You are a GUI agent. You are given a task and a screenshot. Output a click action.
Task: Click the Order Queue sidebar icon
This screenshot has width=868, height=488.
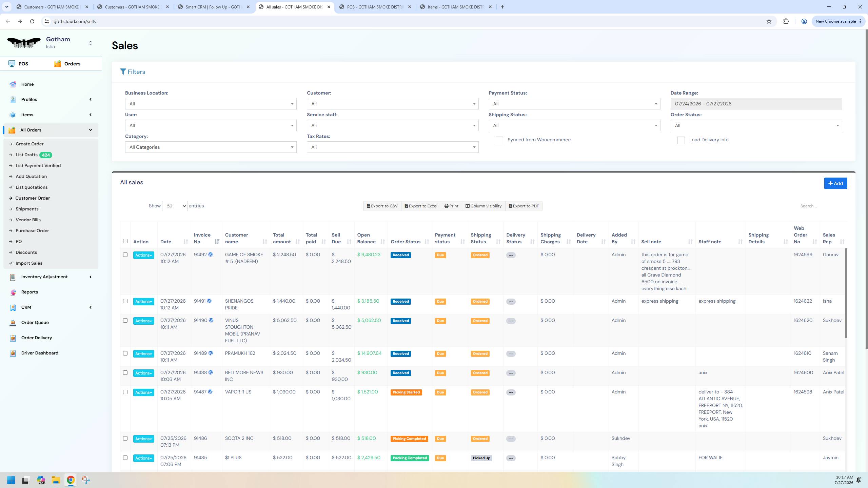[13, 323]
